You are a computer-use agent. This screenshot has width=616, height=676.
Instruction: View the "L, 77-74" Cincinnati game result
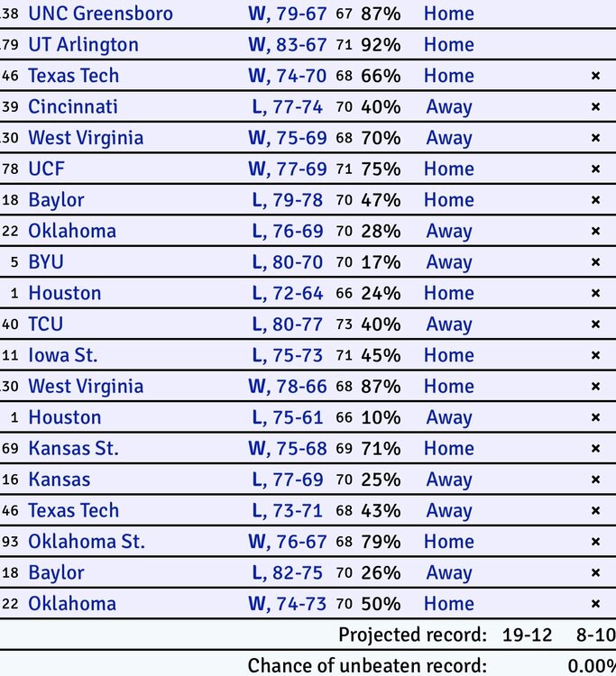pyautogui.click(x=288, y=107)
